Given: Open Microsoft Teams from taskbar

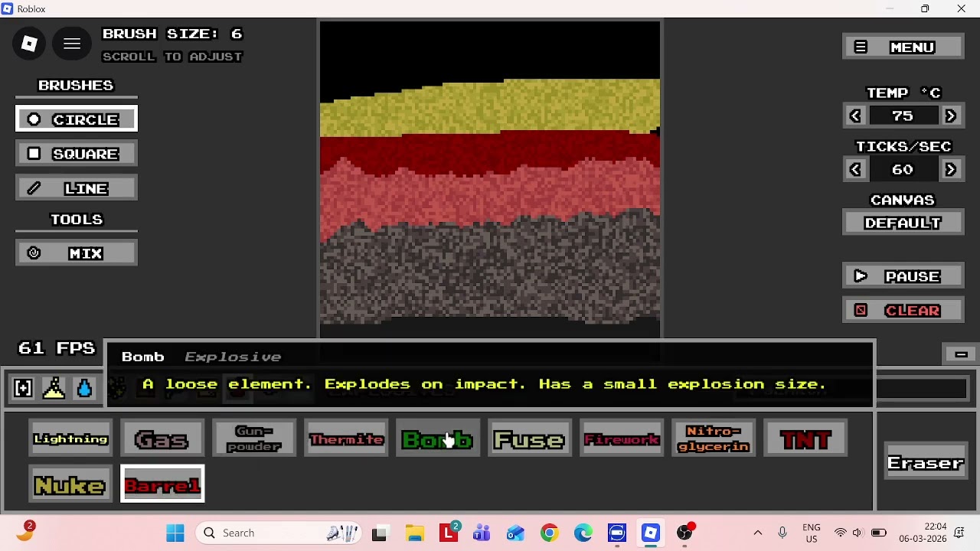Looking at the screenshot, I should pyautogui.click(x=482, y=533).
